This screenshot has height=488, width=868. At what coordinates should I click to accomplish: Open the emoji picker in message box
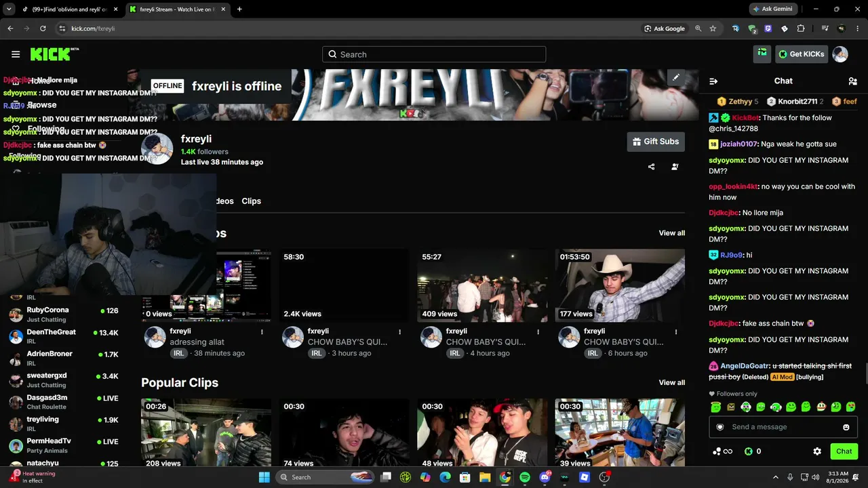(x=846, y=427)
